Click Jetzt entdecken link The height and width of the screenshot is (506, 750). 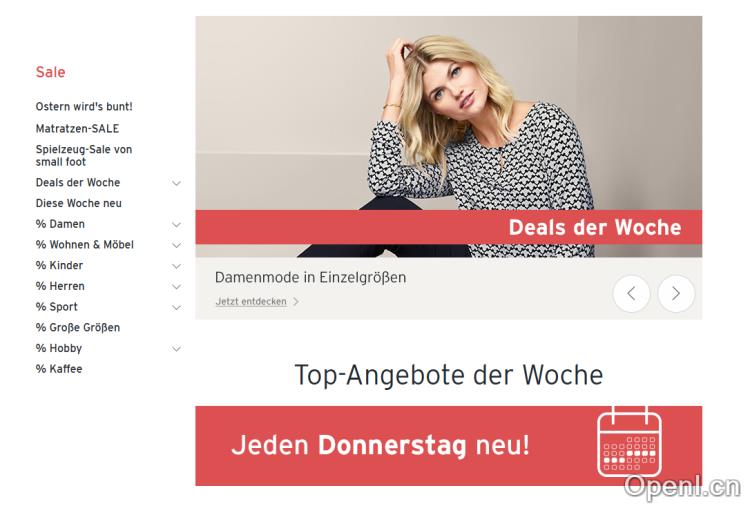tap(251, 302)
